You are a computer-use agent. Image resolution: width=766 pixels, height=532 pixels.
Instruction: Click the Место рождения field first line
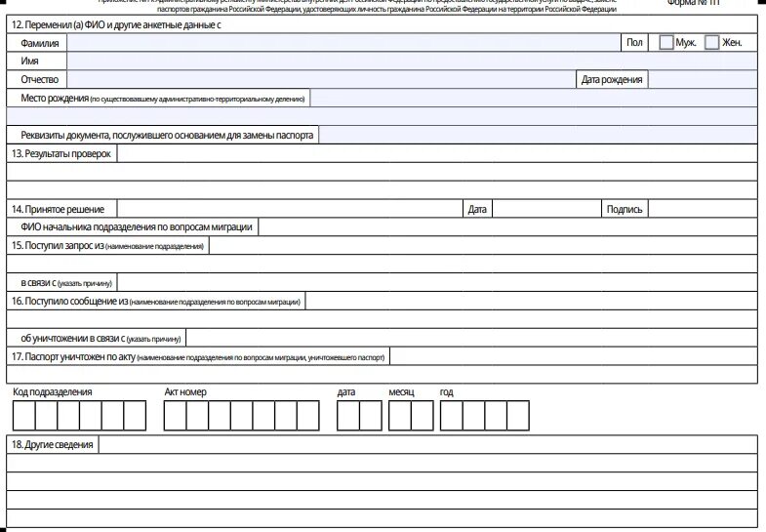[534, 98]
